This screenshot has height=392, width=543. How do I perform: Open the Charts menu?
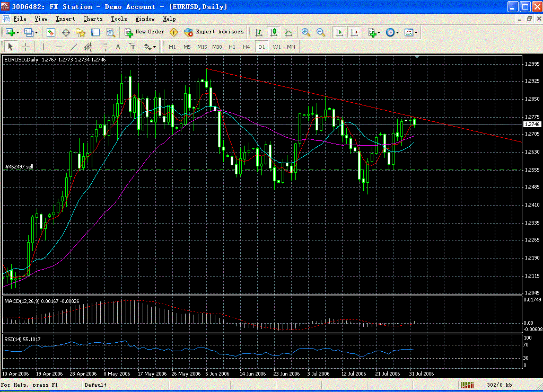click(93, 19)
